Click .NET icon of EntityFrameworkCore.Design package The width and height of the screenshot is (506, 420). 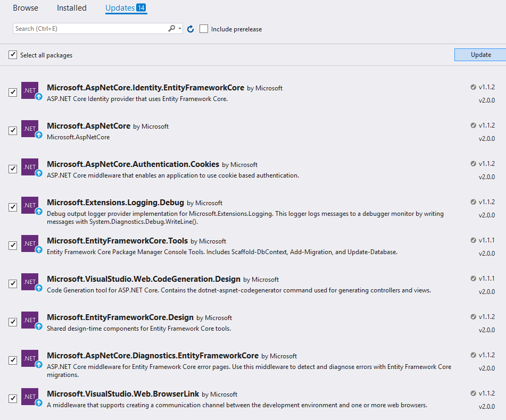30,320
